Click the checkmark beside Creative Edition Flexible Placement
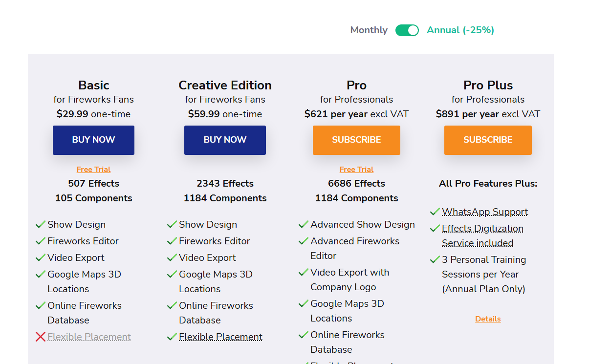Screen dimensions: 610x364 [172, 337]
